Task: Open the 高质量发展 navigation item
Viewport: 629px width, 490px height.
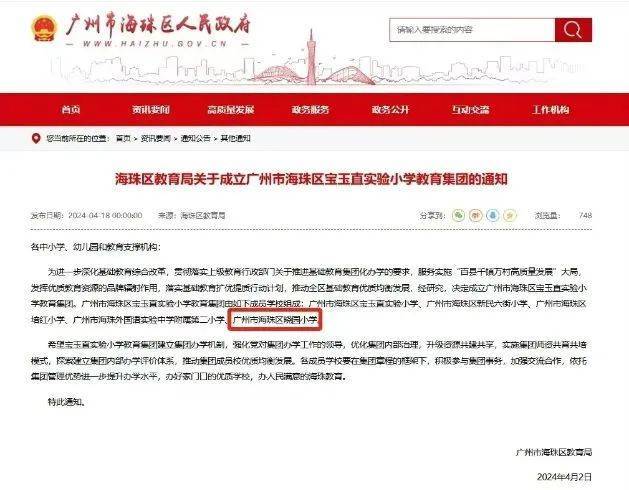Action: (x=231, y=110)
